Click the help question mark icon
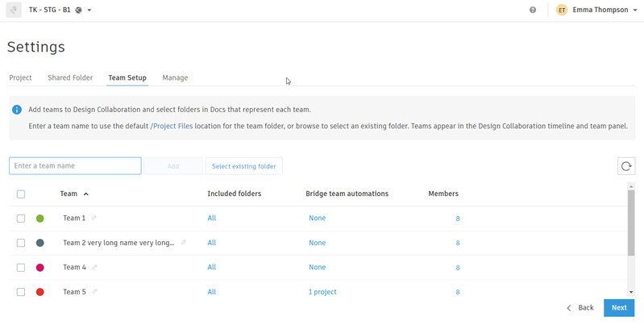The width and height of the screenshot is (644, 325). tap(533, 10)
